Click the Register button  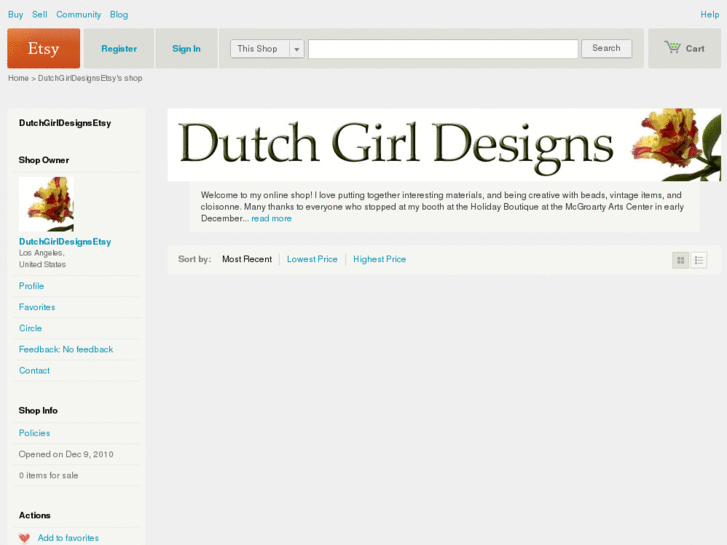click(119, 49)
